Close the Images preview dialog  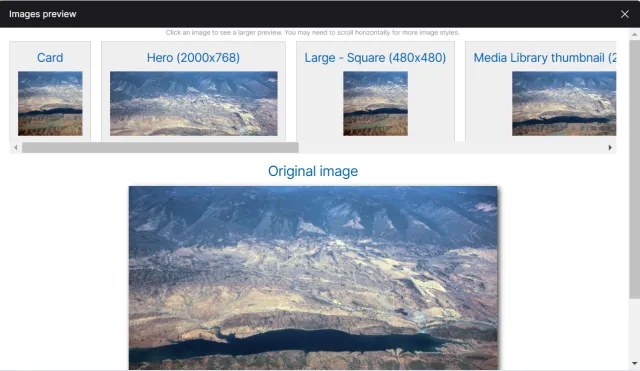(624, 14)
